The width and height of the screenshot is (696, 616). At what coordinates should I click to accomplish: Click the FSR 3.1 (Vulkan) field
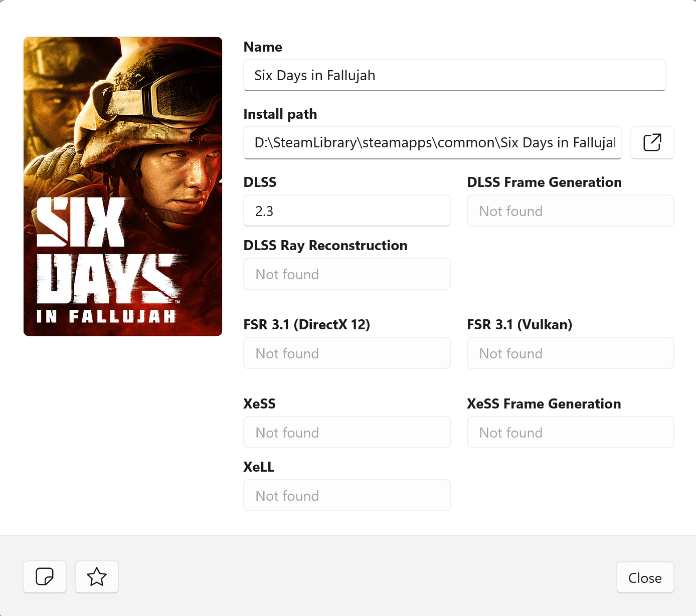point(570,353)
